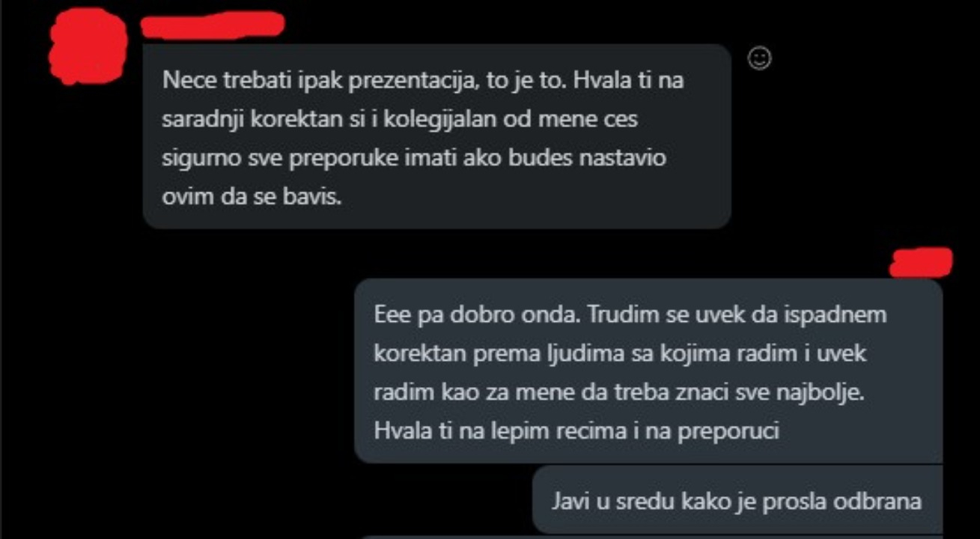Add emoji reaction to the first message
This screenshot has width=980, height=539.
760,58
